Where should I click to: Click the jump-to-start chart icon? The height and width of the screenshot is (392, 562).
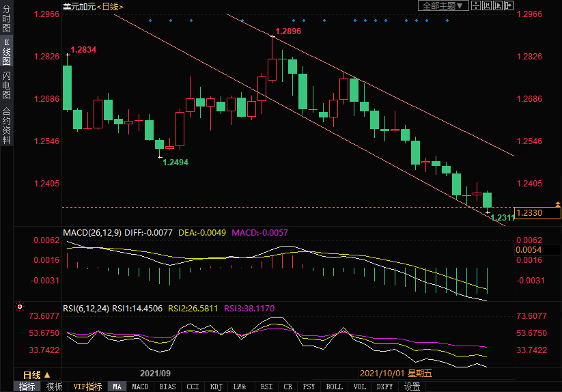486,5
